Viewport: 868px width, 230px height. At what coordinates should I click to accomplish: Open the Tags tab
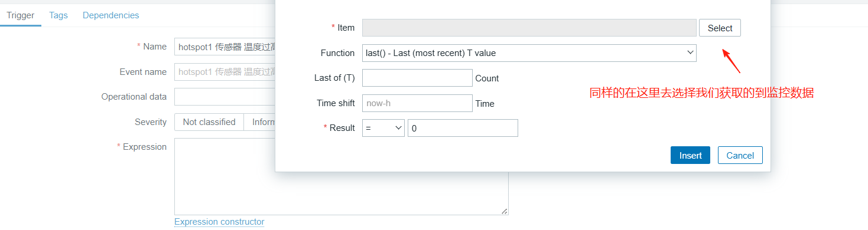(x=58, y=15)
